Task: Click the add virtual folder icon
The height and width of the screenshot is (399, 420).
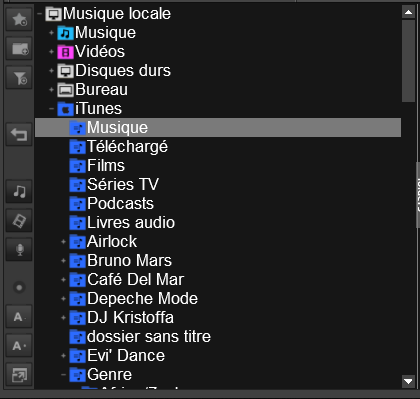Action: click(x=19, y=49)
